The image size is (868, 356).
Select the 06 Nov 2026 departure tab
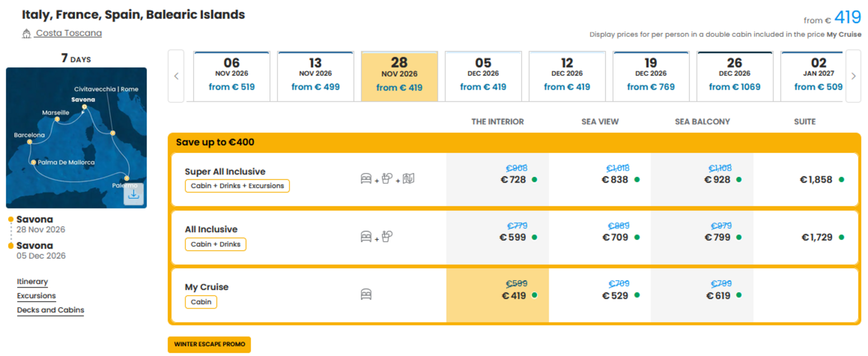[232, 77]
